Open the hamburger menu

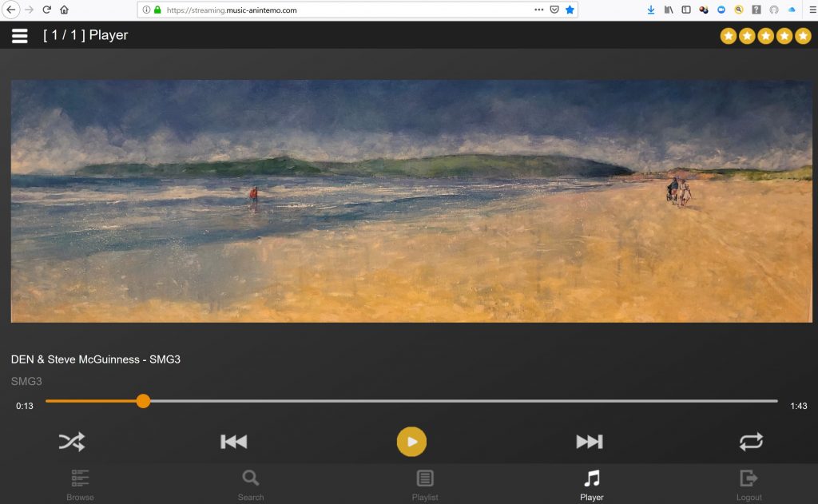coord(20,36)
